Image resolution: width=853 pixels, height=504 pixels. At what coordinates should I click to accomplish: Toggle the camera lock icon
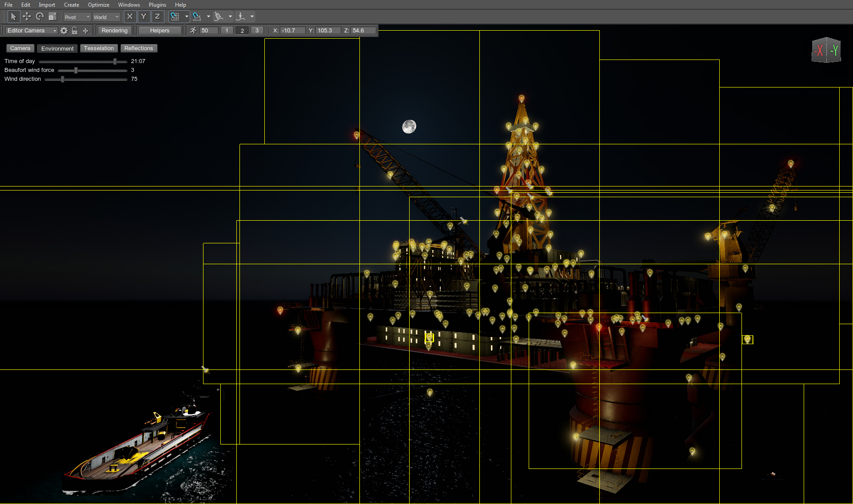pyautogui.click(x=75, y=31)
